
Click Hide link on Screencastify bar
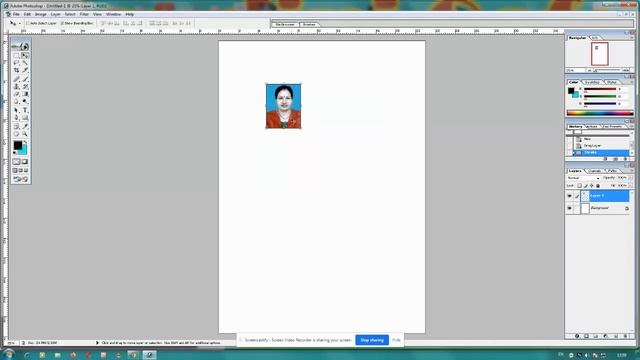click(396, 340)
